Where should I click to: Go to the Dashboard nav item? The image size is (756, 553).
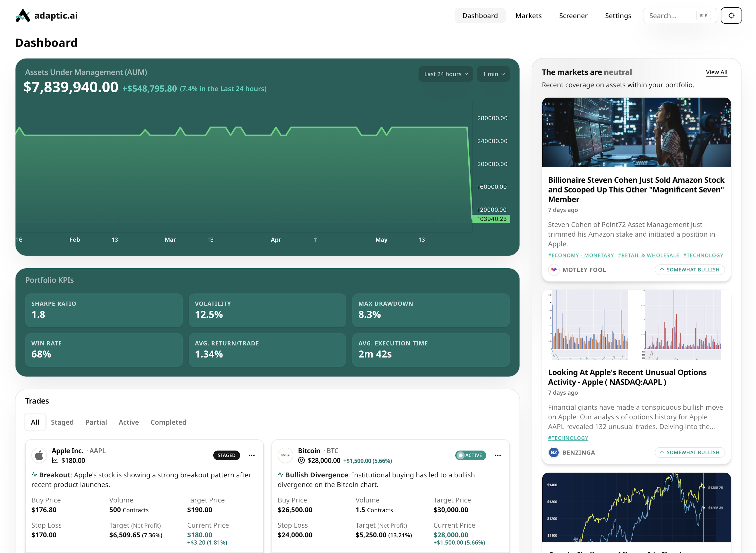tap(480, 16)
